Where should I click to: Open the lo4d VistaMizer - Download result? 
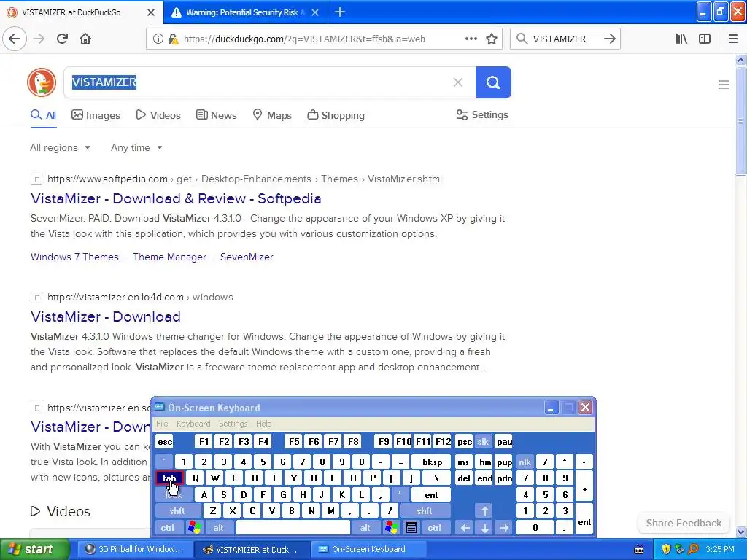pos(106,316)
